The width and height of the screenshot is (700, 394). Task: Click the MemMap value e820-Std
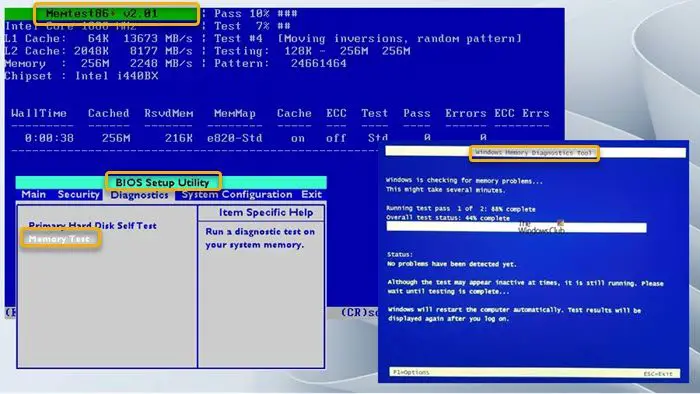[234, 138]
